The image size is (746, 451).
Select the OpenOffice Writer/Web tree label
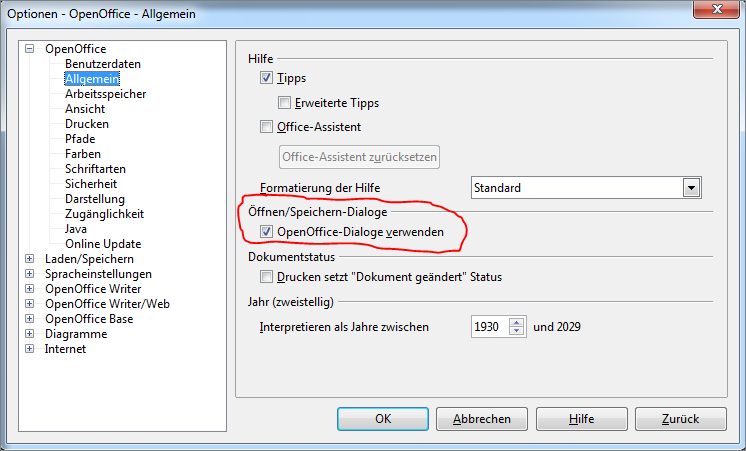(108, 304)
